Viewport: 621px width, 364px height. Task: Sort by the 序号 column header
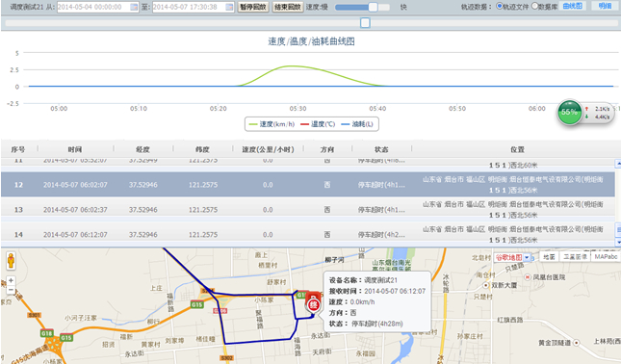pos(18,149)
